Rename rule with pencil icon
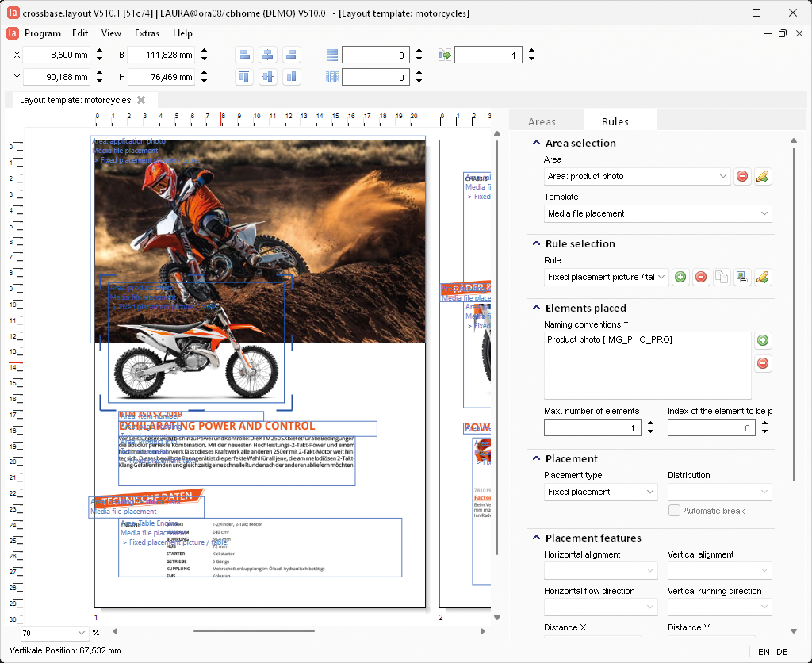This screenshot has height=663, width=812. coord(762,277)
